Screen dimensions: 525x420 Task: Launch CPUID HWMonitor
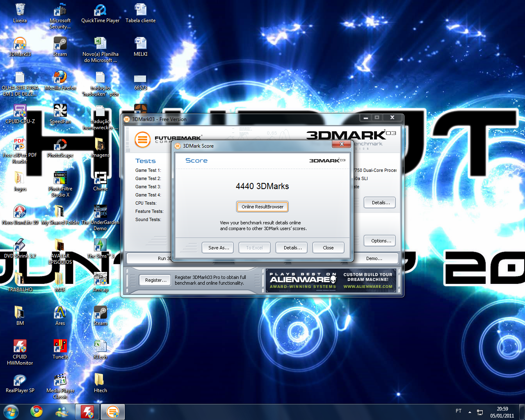pos(20,352)
